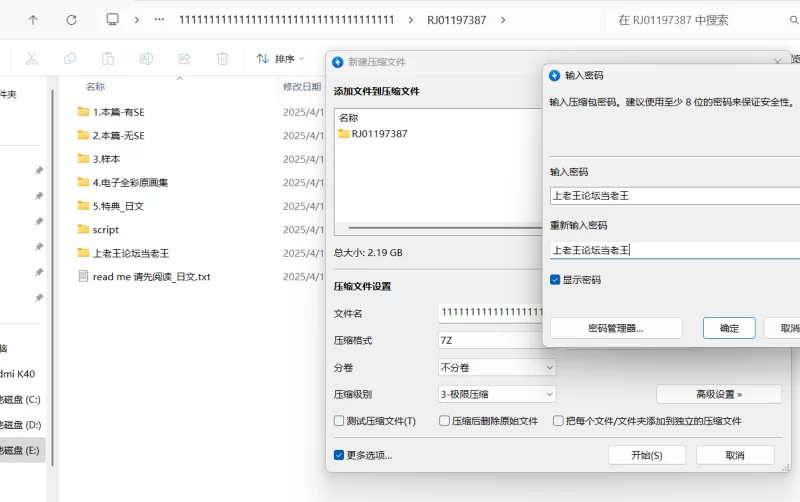Viewport: 800px width, 502px height.
Task: Click the Copy icon in Explorer toolbar
Action: (69, 59)
